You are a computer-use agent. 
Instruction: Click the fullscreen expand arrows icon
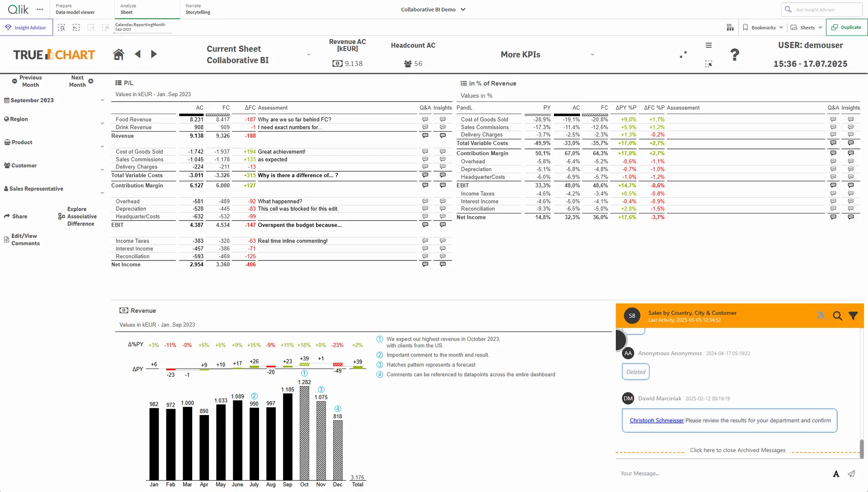[x=683, y=54]
